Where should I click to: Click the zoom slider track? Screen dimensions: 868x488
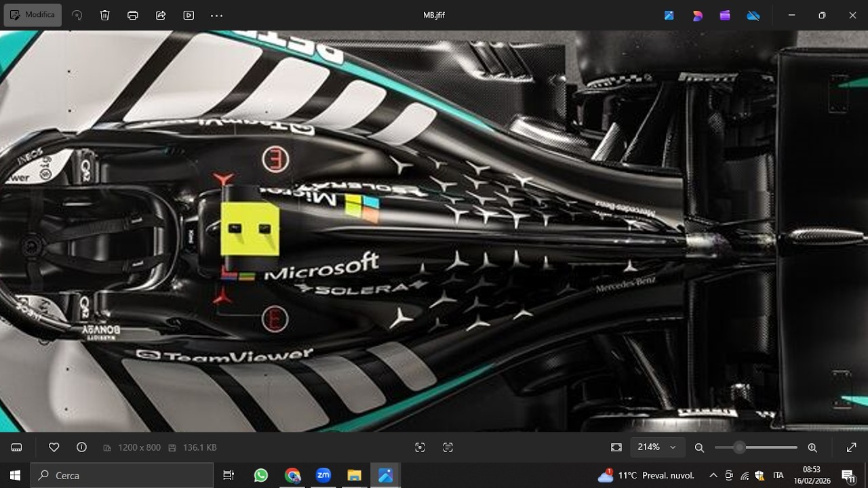[x=756, y=447]
